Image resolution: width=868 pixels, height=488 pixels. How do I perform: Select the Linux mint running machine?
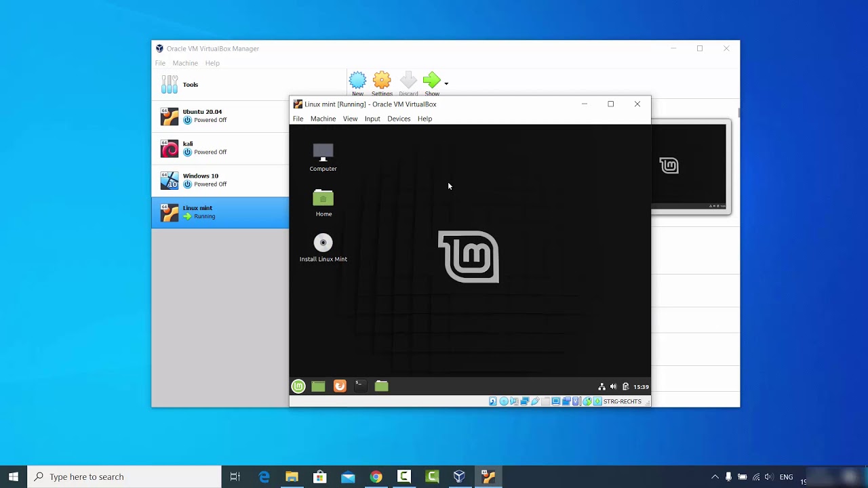pyautogui.click(x=220, y=213)
